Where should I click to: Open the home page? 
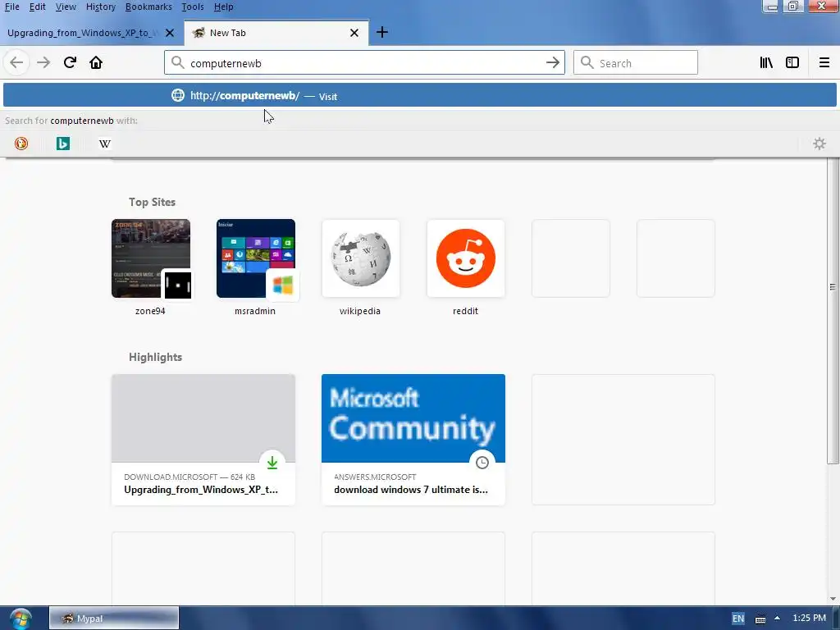click(96, 62)
